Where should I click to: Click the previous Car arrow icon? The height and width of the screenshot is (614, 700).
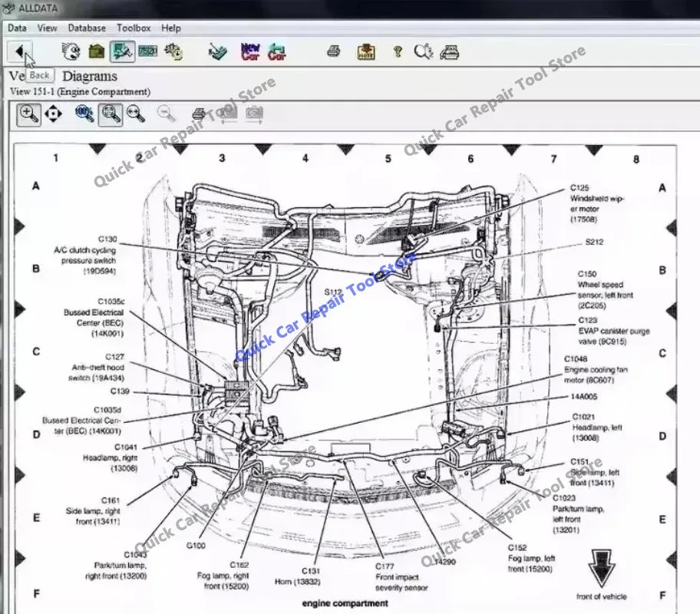277,51
